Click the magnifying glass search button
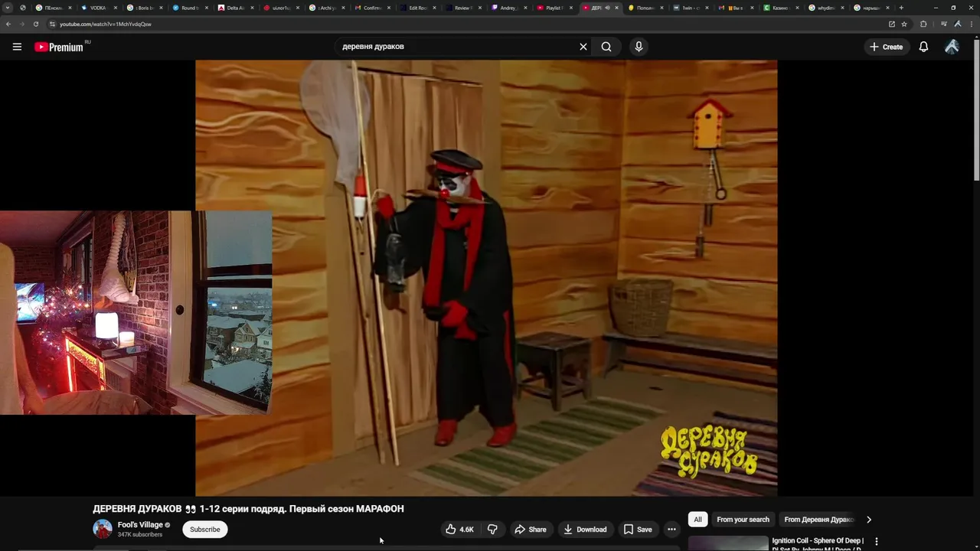The image size is (980, 551). point(606,47)
